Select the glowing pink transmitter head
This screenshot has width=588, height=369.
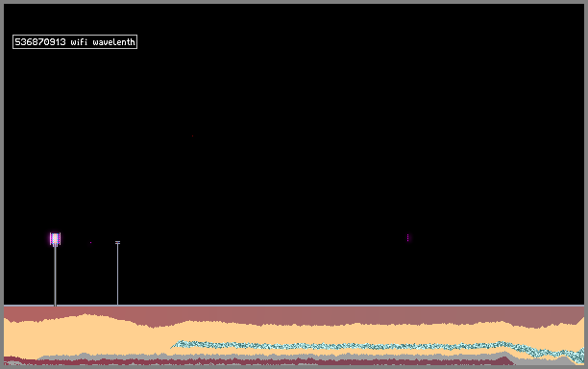click(55, 238)
